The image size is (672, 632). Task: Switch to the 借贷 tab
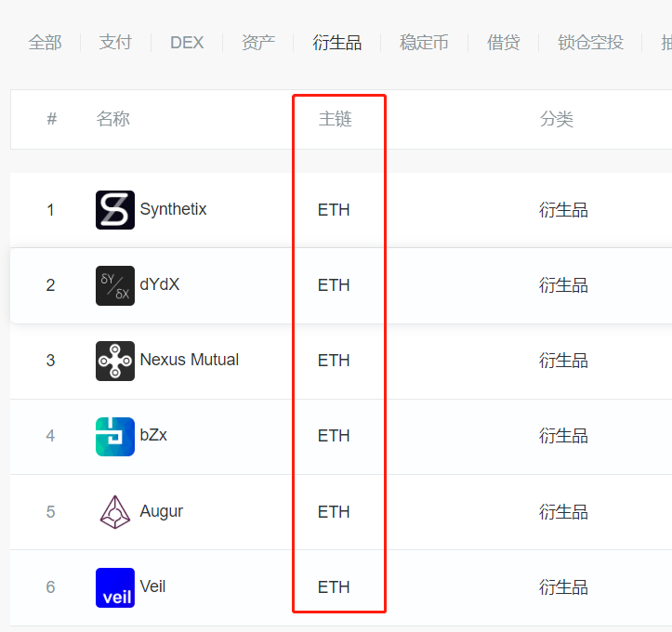tap(503, 43)
